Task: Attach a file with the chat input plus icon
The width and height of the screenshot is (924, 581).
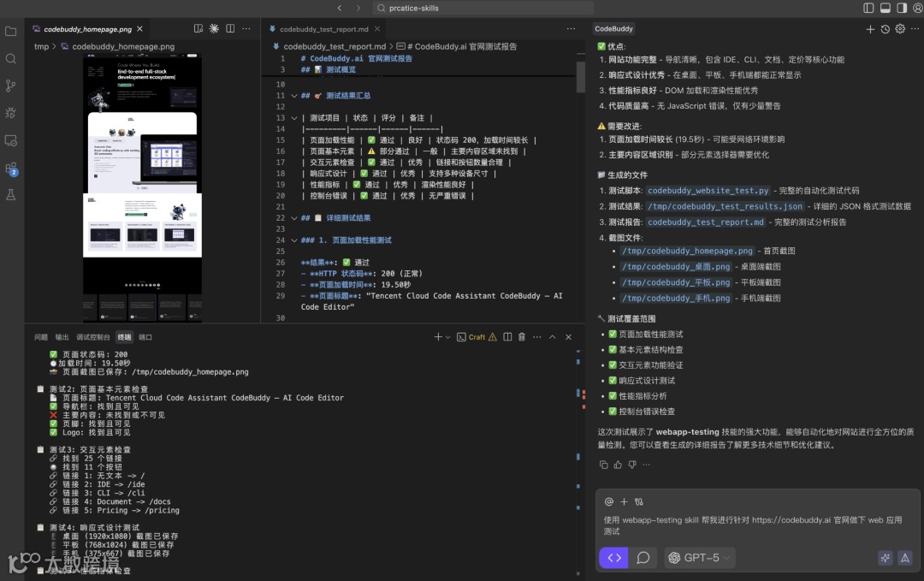Action: [624, 501]
